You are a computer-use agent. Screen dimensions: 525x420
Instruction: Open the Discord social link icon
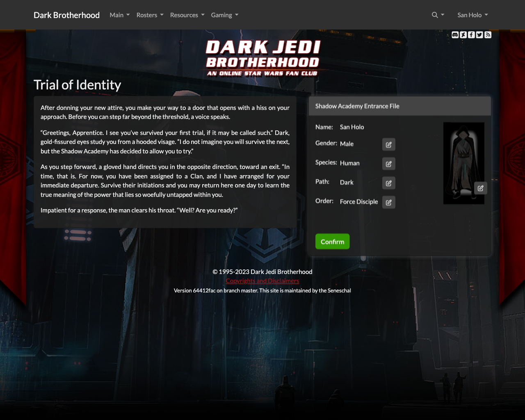455,35
